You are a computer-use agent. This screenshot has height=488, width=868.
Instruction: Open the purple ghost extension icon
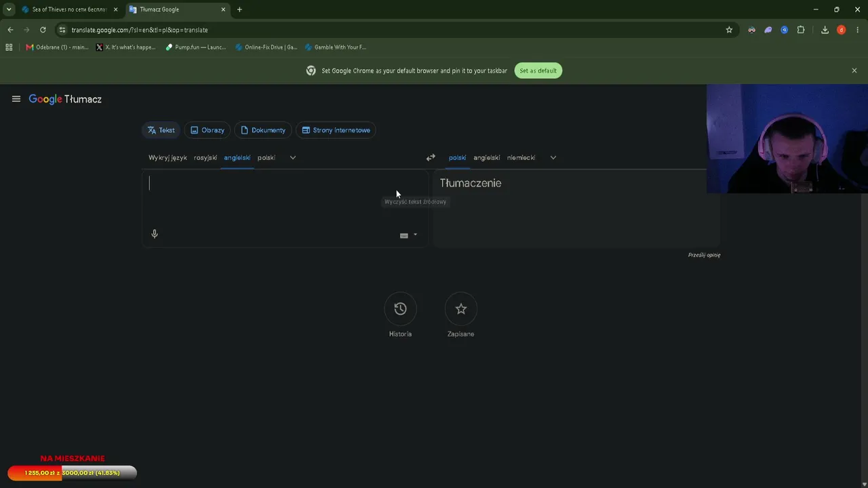point(768,30)
